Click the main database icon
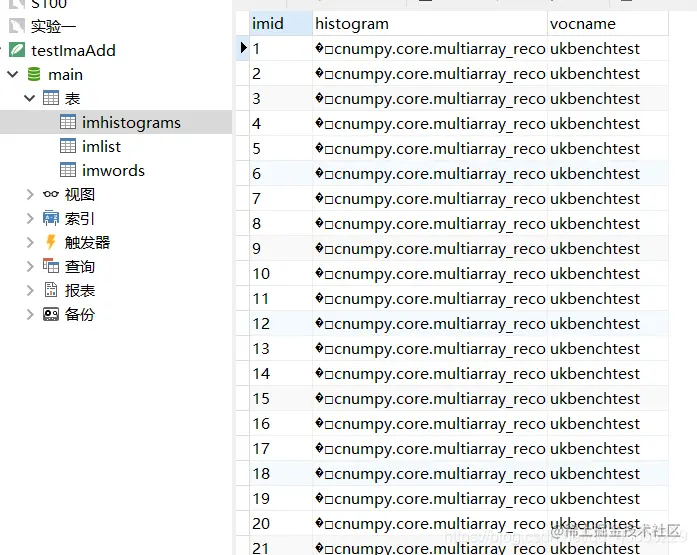 pos(34,74)
